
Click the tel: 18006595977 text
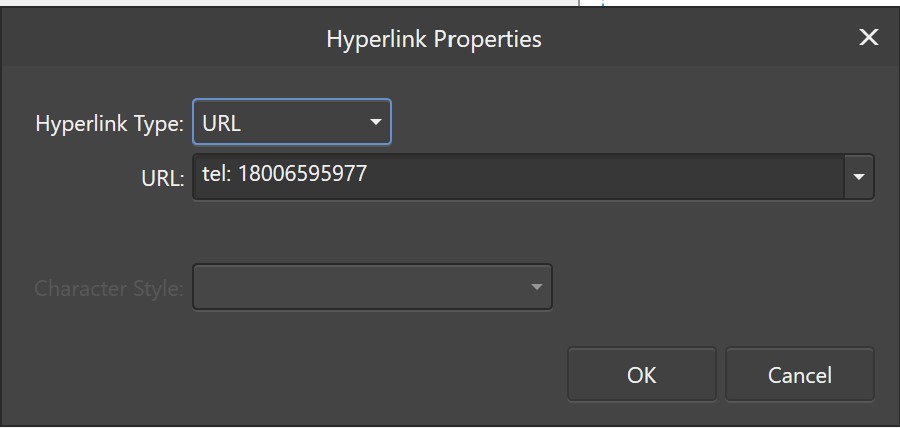(x=285, y=174)
